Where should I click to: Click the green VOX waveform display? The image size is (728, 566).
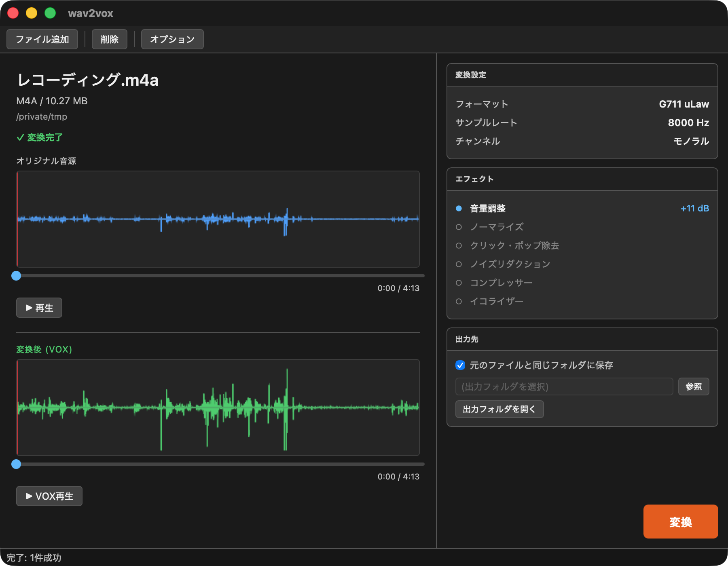[218, 408]
